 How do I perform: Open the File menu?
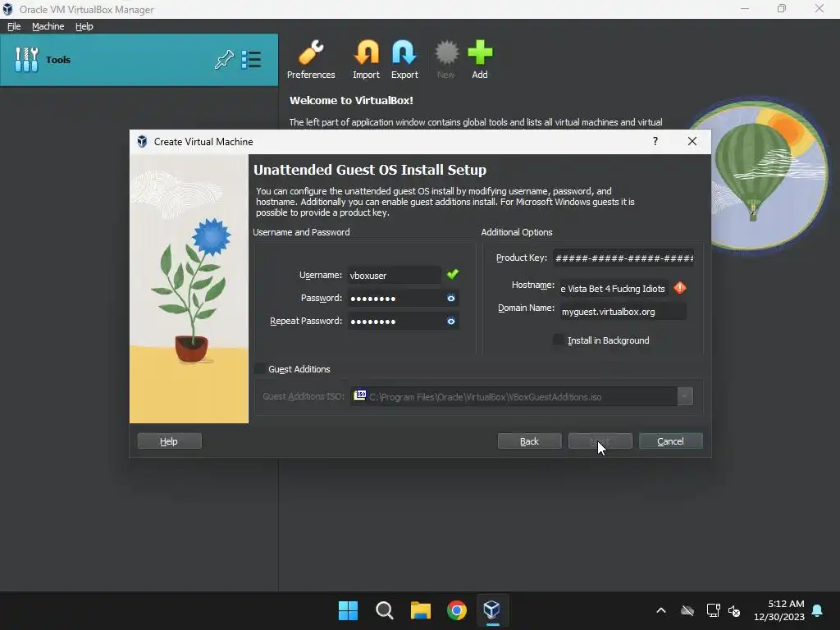point(14,26)
